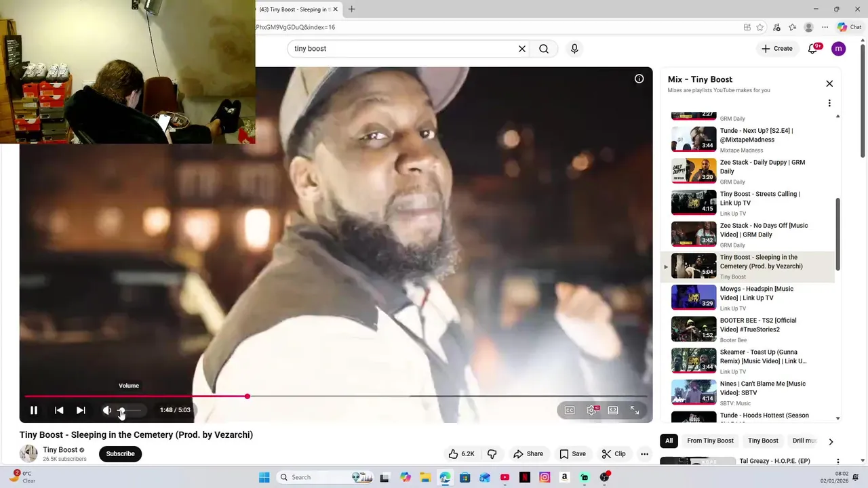Screen dimensions: 868x488
Task: Open the YouTube app in the taskbar
Action: point(505,477)
